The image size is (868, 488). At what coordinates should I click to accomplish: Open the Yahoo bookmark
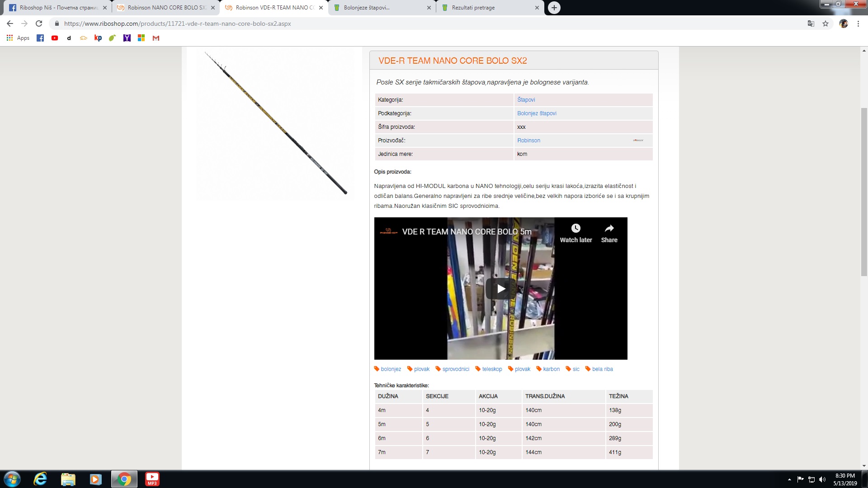click(127, 38)
